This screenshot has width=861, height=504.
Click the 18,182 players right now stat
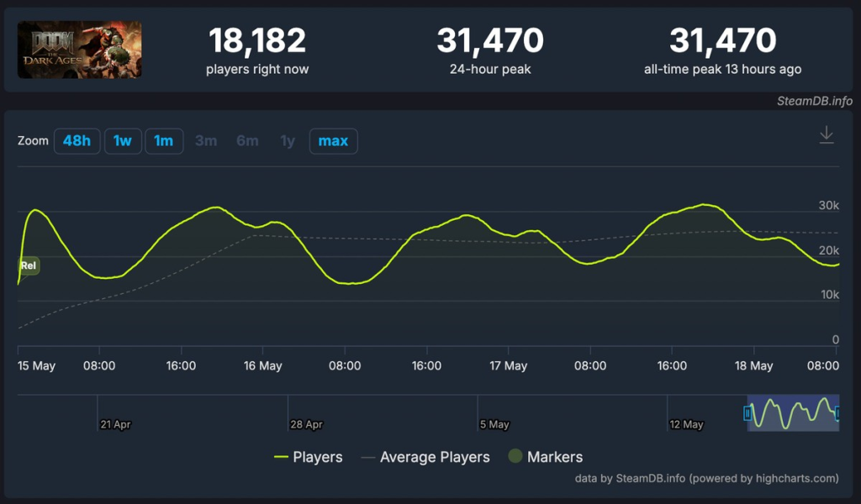click(x=257, y=40)
